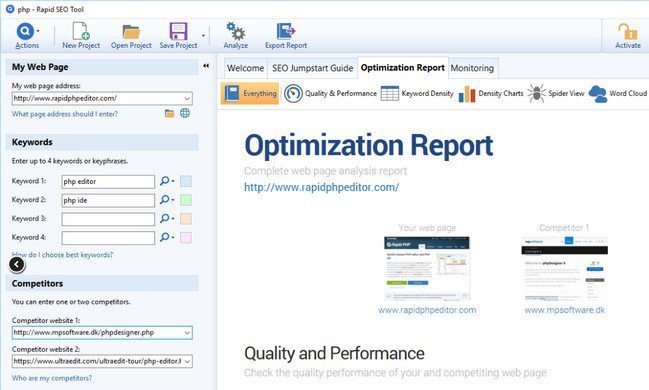Expand the web page address dropdown
649x390 pixels.
click(187, 99)
